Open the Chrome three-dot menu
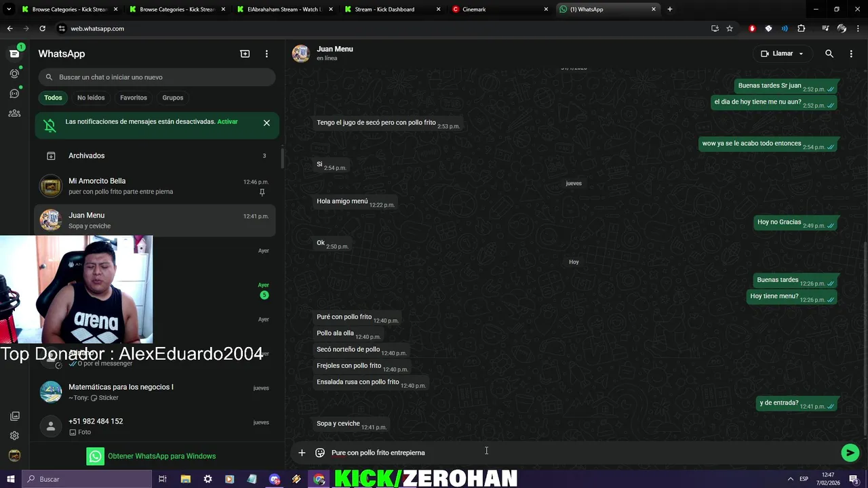 point(858,28)
